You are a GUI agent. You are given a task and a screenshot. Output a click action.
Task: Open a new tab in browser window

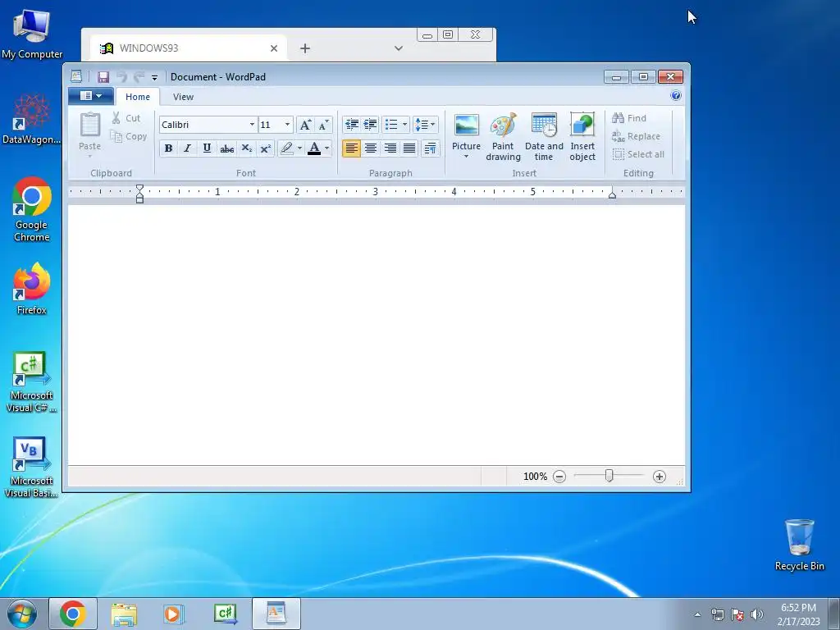click(305, 48)
